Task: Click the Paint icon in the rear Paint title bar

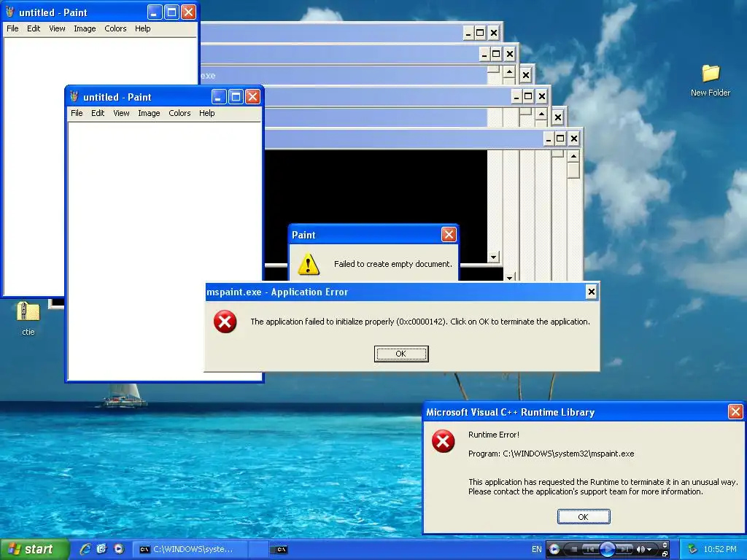Action: (x=9, y=12)
